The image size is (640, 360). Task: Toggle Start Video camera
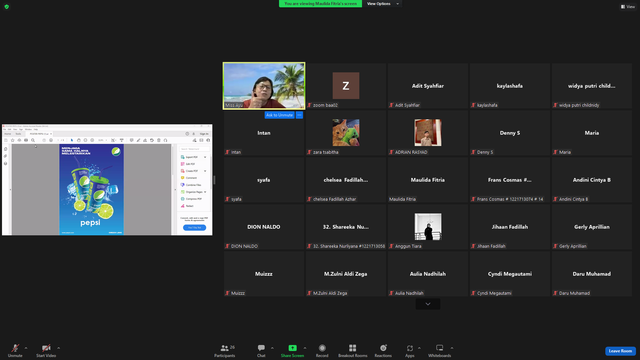pos(46,350)
